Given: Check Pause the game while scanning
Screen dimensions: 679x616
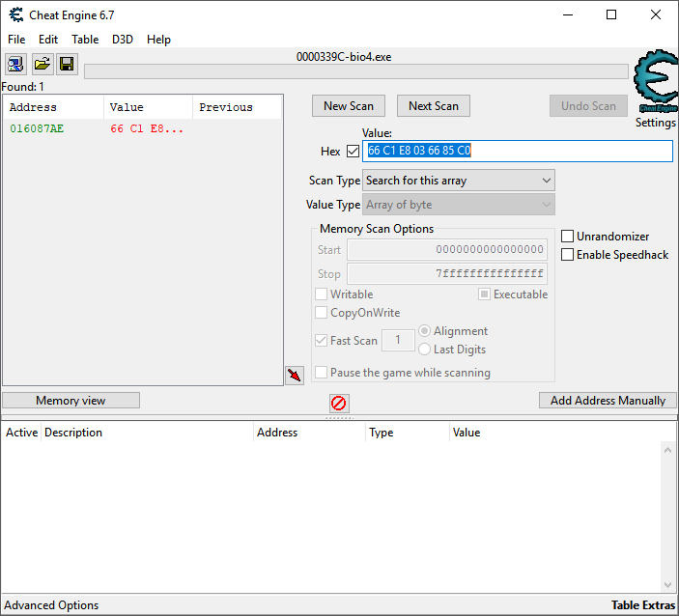Looking at the screenshot, I should click(x=321, y=373).
